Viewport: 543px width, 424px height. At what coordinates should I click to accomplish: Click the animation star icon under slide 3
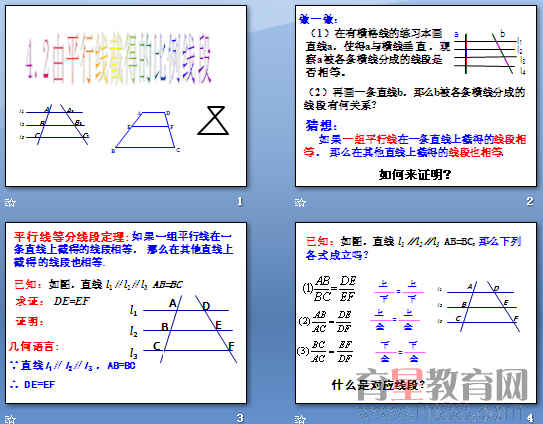(x=10, y=419)
